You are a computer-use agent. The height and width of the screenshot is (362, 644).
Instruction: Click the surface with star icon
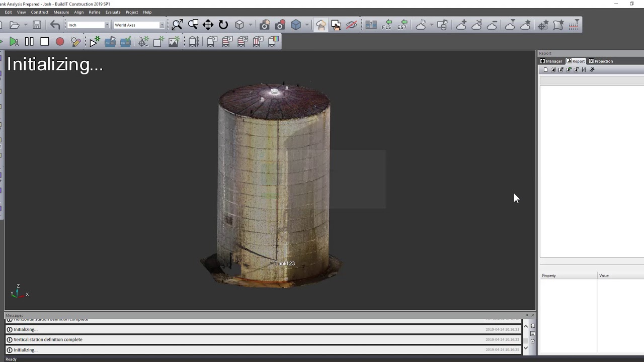(558, 25)
